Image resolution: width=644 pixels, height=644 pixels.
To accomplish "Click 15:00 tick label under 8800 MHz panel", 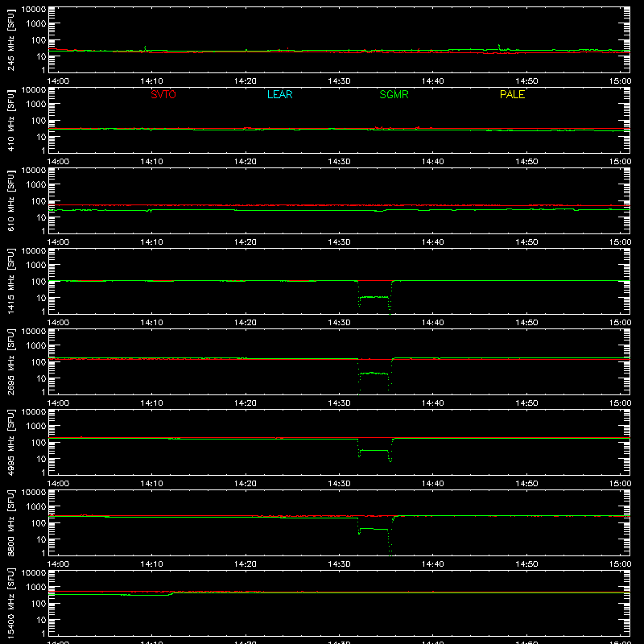I will (620, 564).
